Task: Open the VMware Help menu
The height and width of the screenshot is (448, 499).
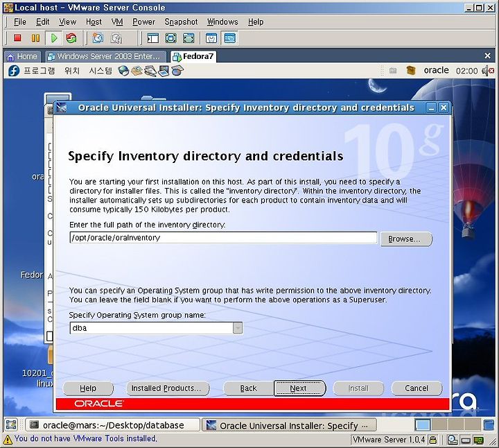Action: tap(256, 22)
